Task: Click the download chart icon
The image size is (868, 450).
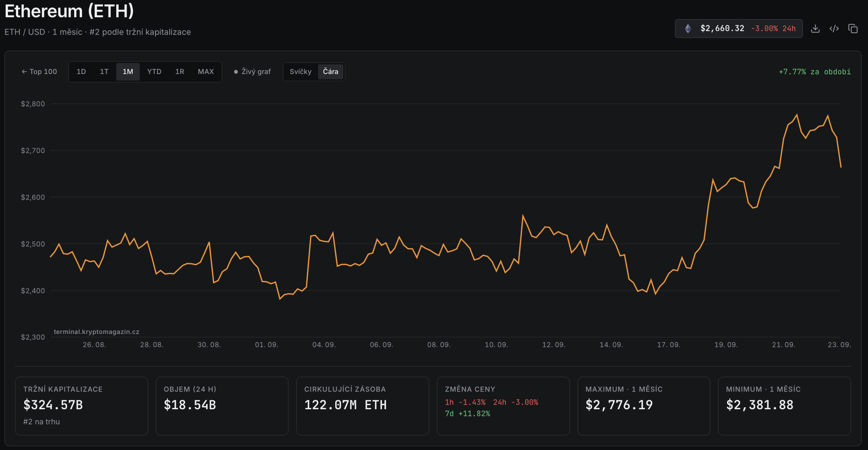Action: (815, 29)
